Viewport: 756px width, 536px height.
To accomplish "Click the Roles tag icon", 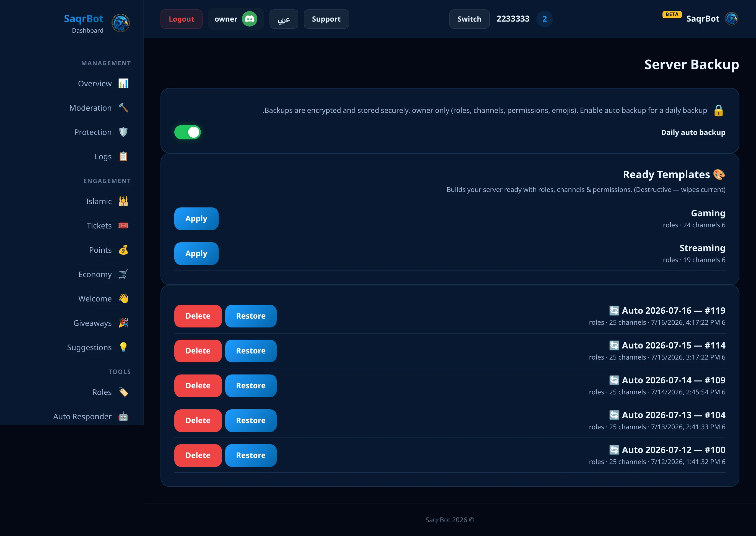I will pyautogui.click(x=123, y=392).
